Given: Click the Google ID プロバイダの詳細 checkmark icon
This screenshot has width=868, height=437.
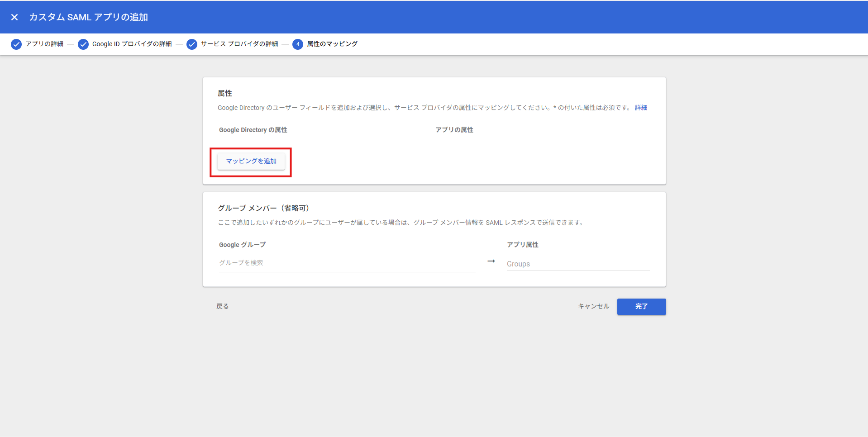Looking at the screenshot, I should (x=83, y=44).
